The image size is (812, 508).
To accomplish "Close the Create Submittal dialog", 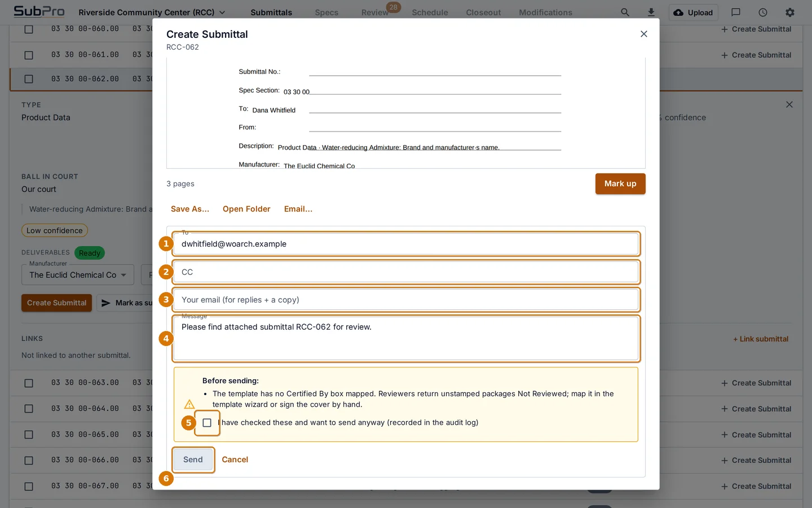I will pyautogui.click(x=644, y=34).
